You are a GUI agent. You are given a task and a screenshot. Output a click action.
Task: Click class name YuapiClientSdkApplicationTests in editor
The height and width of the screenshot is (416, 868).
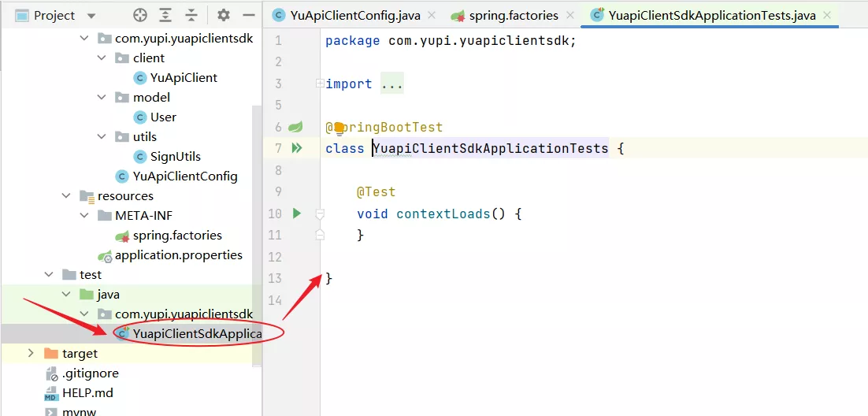click(491, 149)
